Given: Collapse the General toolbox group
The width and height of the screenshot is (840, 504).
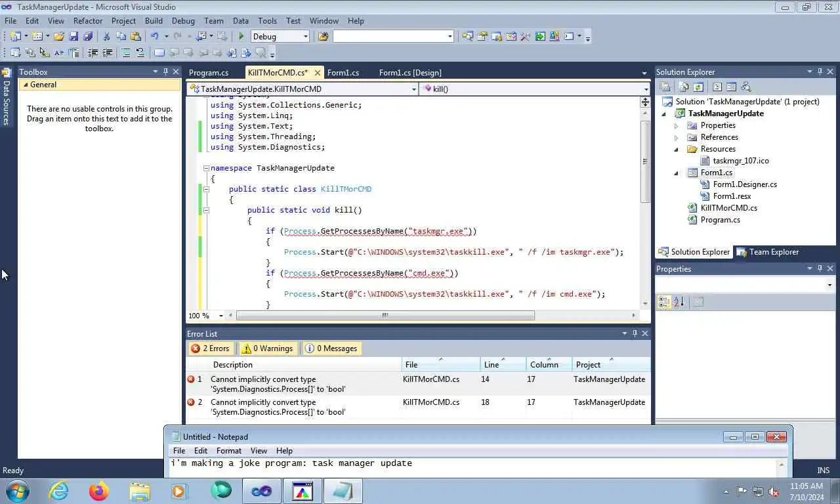Looking at the screenshot, I should pos(26,85).
